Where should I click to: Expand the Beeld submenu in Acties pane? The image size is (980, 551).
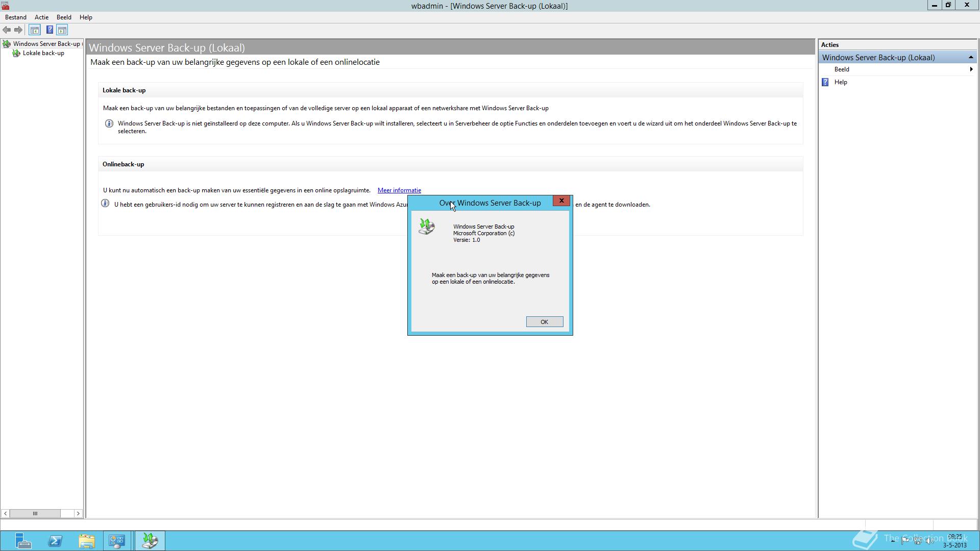point(842,69)
